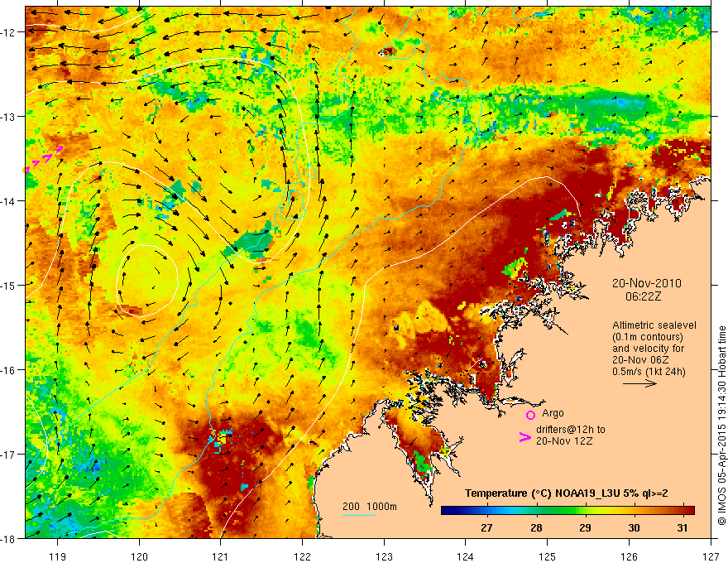This screenshot has height=563, width=728.
Task: Click the magenta Argo circle legend symbol
Action: [x=530, y=415]
